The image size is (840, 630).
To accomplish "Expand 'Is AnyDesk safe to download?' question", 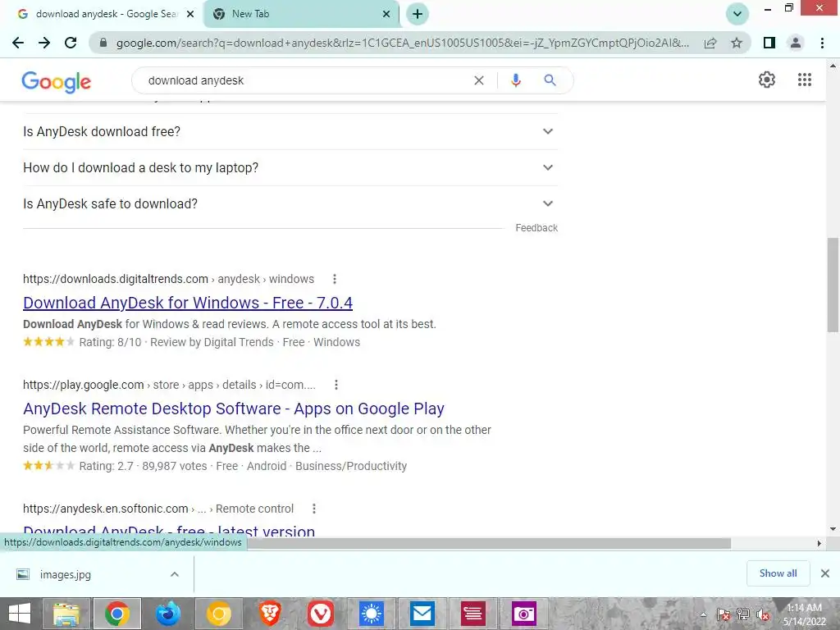I will click(x=290, y=203).
